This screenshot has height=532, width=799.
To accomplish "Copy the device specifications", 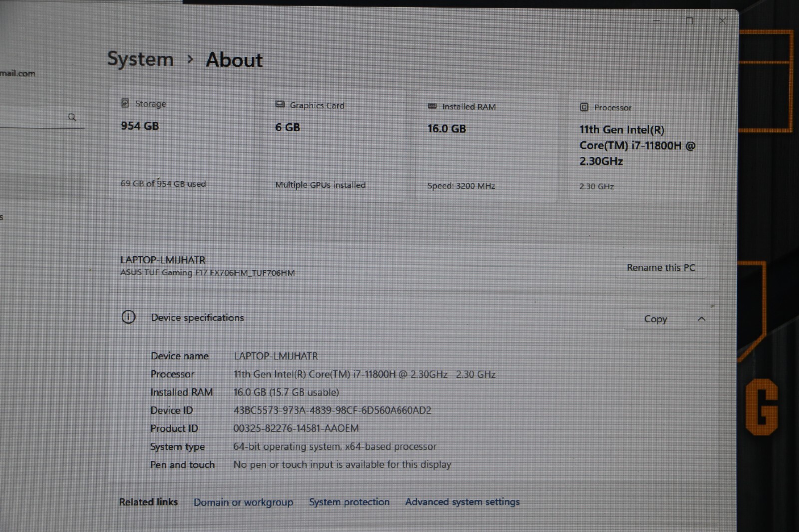I will [655, 319].
